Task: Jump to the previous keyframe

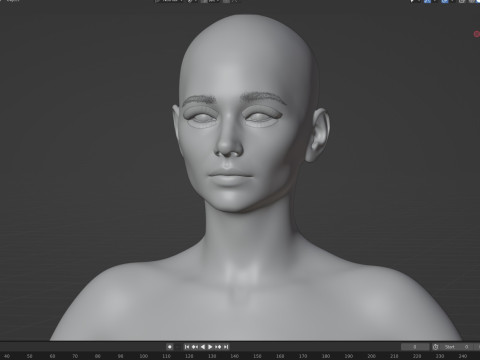Action: [195, 347]
